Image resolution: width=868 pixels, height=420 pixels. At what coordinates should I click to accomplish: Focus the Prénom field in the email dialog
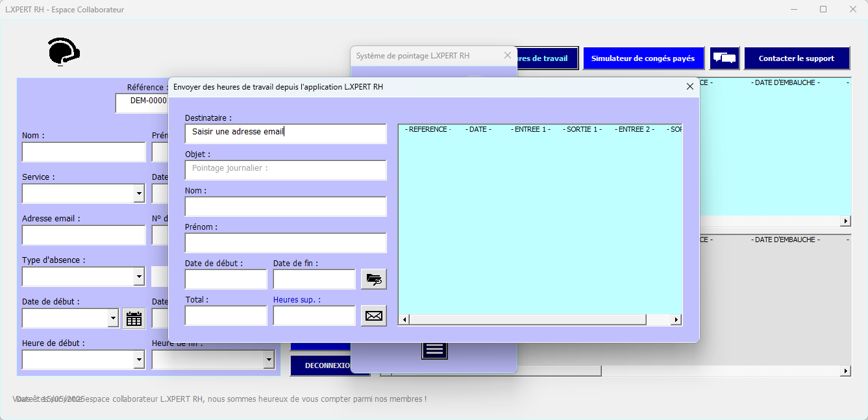click(286, 243)
